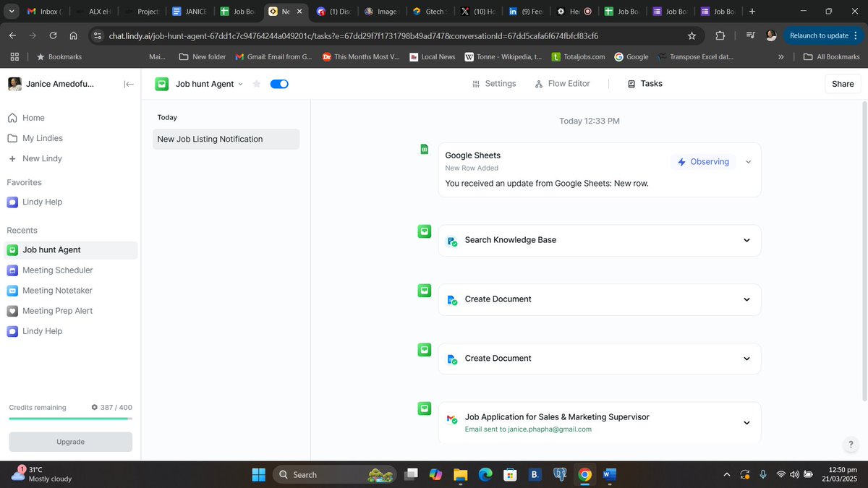Viewport: 868px width, 488px height.
Task: Click Relaunch to update button
Action: (824, 35)
